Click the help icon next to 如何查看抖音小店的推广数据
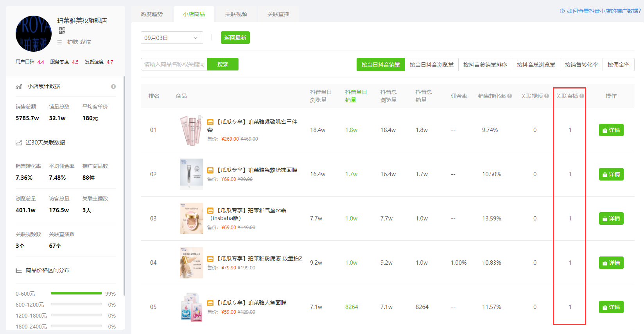 pyautogui.click(x=562, y=11)
